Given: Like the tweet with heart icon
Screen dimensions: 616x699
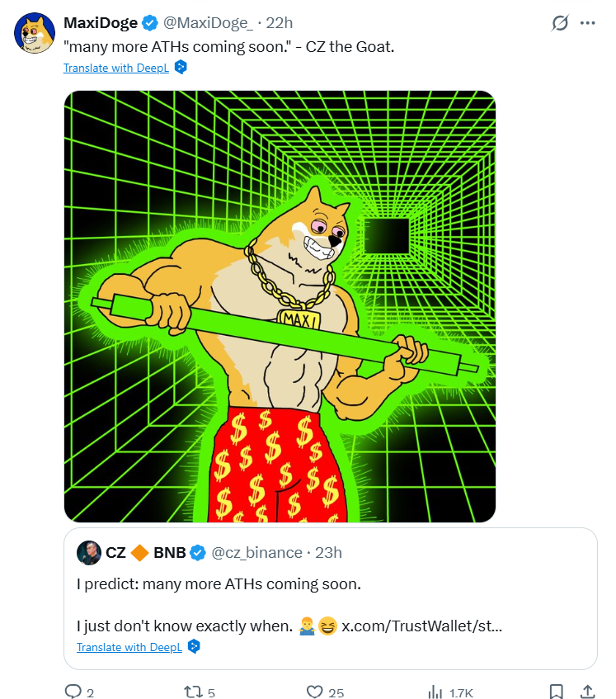Looking at the screenshot, I should [x=313, y=692].
